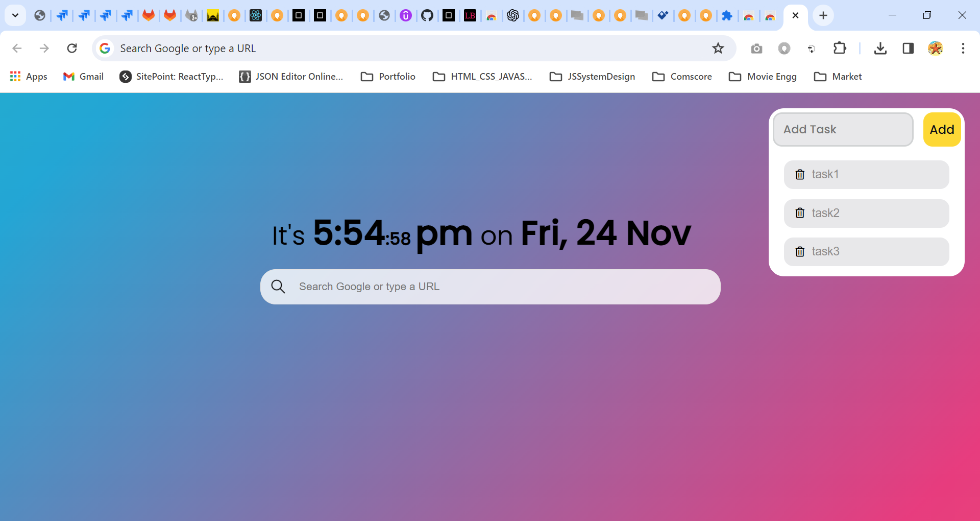Delete task1 using its trash icon
980x521 pixels.
pyautogui.click(x=799, y=174)
